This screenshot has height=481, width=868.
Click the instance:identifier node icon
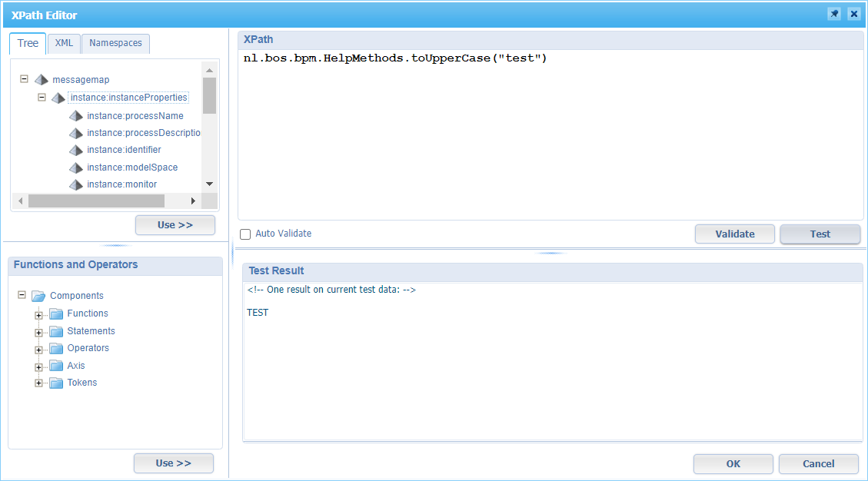(x=75, y=149)
